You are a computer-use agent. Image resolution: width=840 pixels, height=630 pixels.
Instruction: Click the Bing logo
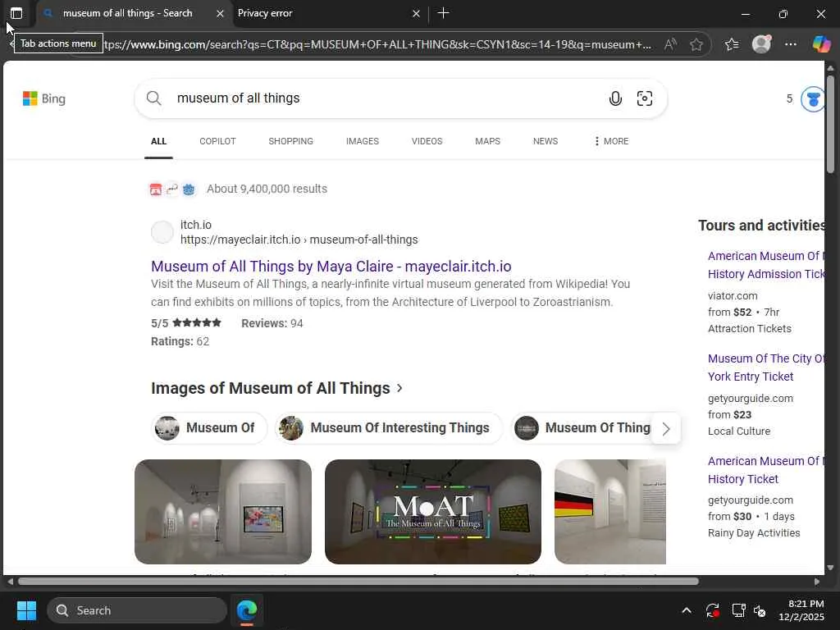44,98
